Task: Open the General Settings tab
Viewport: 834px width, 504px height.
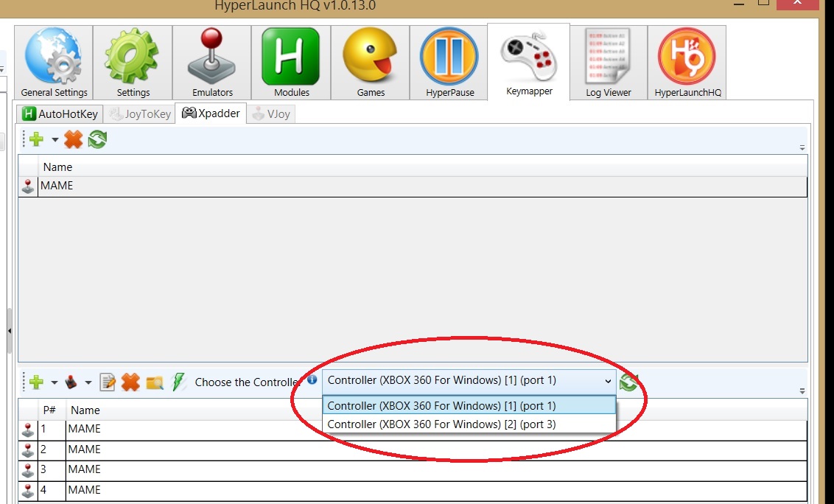Action: coord(54,63)
